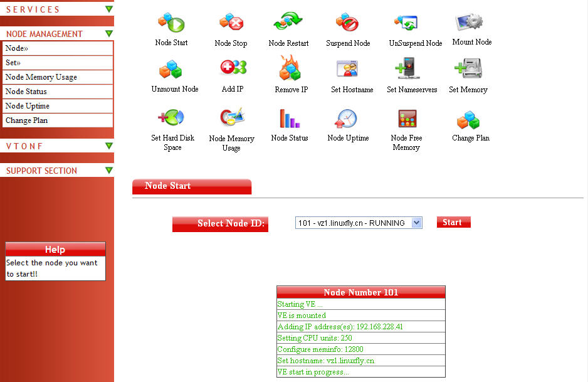This screenshot has height=382, width=588.
Task: Click the Add IP icon
Action: point(233,68)
